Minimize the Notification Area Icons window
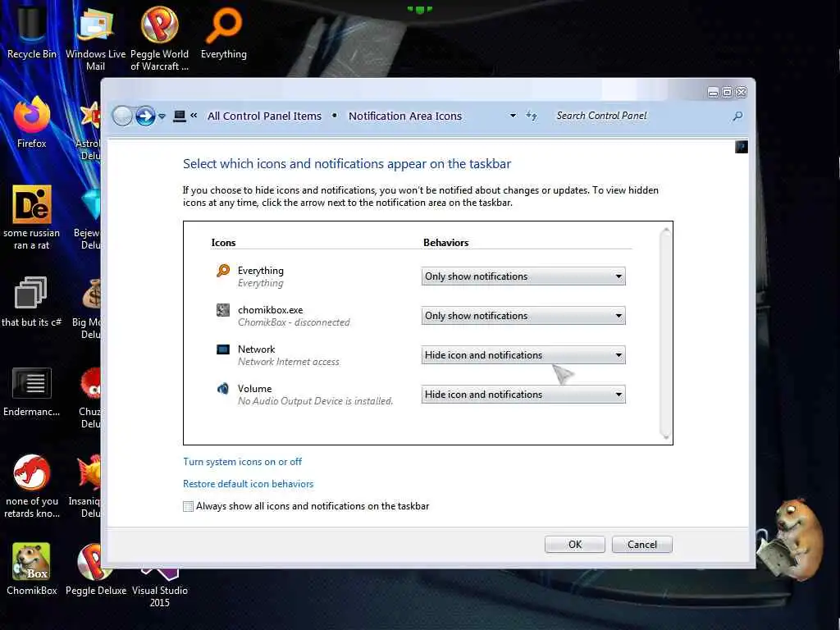This screenshot has height=630, width=840. pos(713,92)
